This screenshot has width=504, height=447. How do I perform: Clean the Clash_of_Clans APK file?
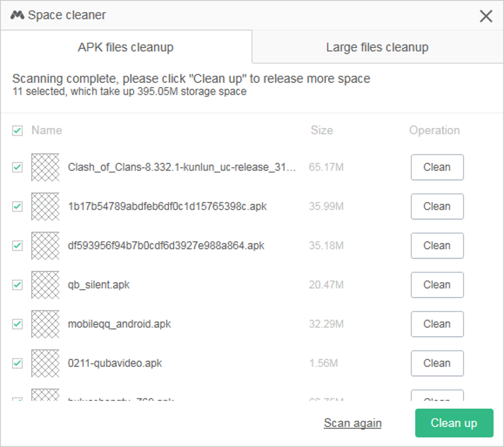437,167
